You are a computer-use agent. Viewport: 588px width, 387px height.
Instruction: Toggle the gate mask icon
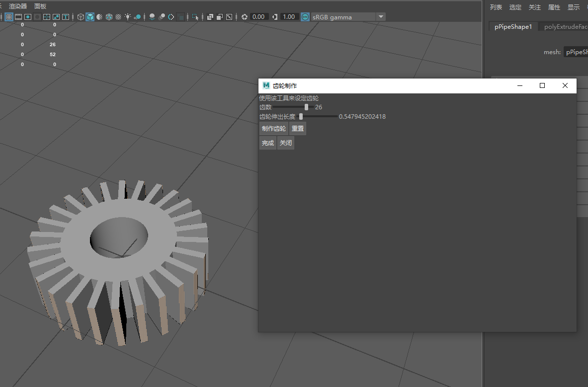[37, 17]
